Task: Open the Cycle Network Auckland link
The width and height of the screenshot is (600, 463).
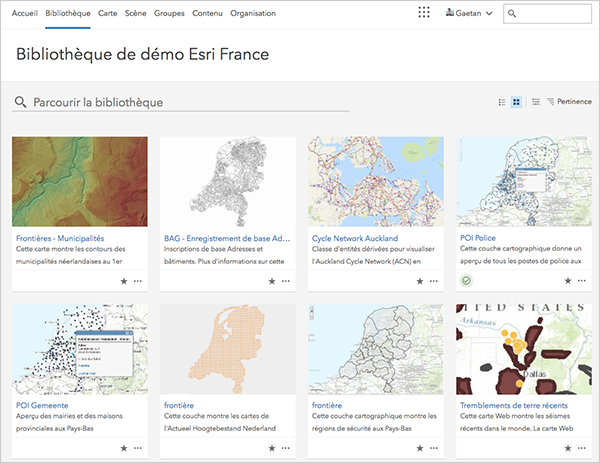Action: [355, 239]
